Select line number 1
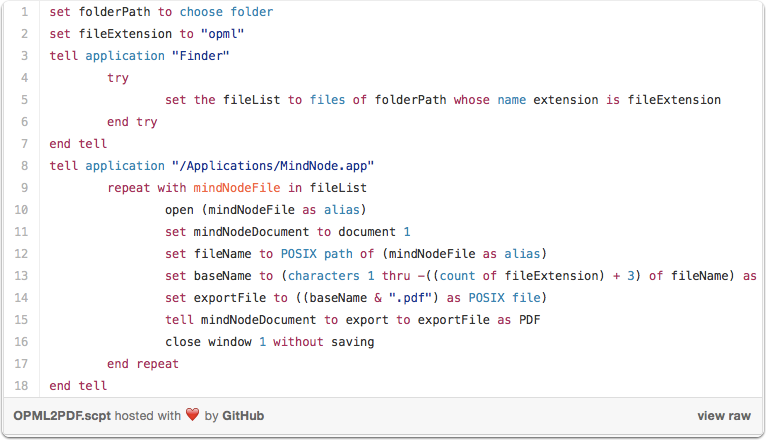This screenshot has width=766, height=440. (x=24, y=12)
